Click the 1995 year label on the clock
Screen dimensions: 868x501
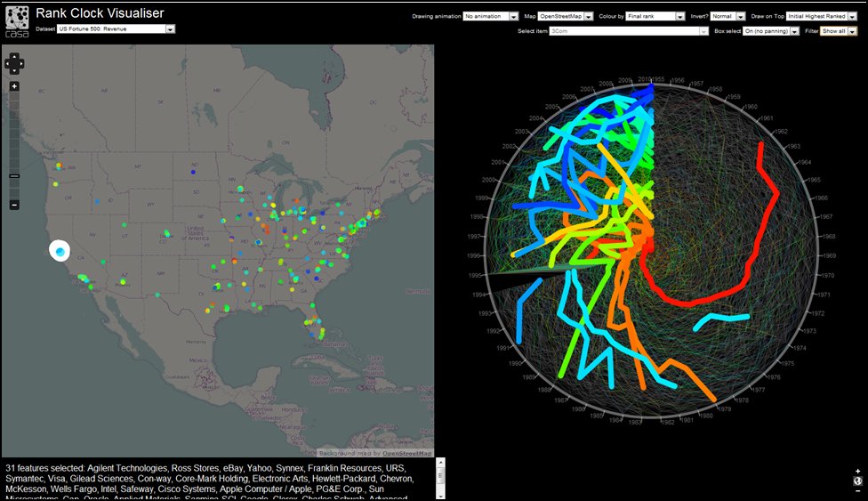click(475, 276)
